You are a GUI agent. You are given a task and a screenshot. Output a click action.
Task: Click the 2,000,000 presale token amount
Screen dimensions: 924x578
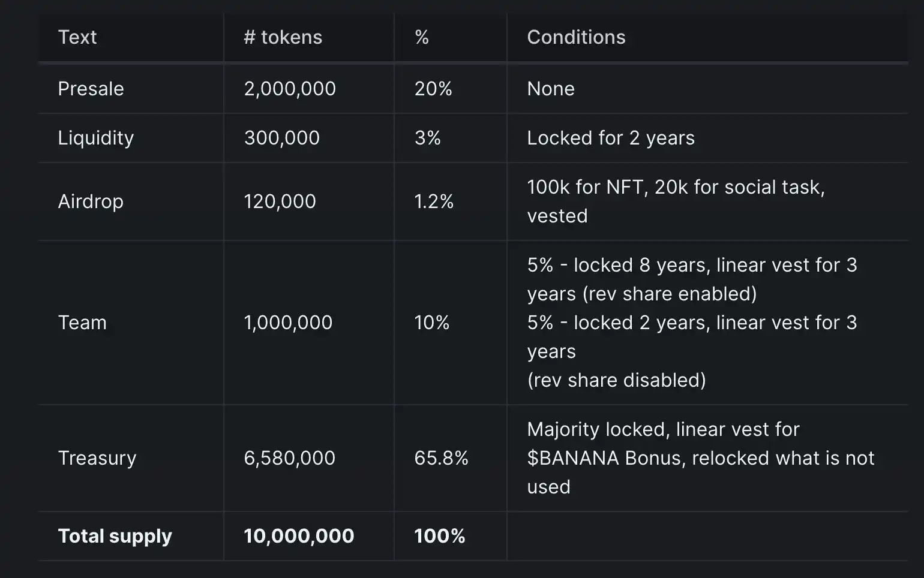coord(290,89)
